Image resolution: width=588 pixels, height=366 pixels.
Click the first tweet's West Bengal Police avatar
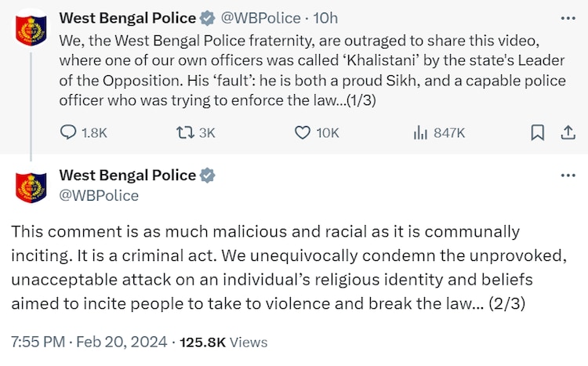pyautogui.click(x=31, y=31)
